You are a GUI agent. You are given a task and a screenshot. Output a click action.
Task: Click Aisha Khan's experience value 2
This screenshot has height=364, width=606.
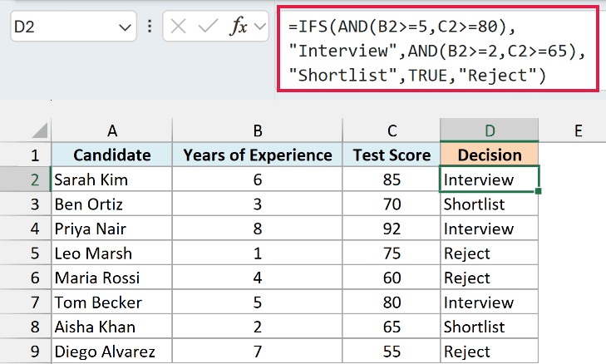click(258, 327)
